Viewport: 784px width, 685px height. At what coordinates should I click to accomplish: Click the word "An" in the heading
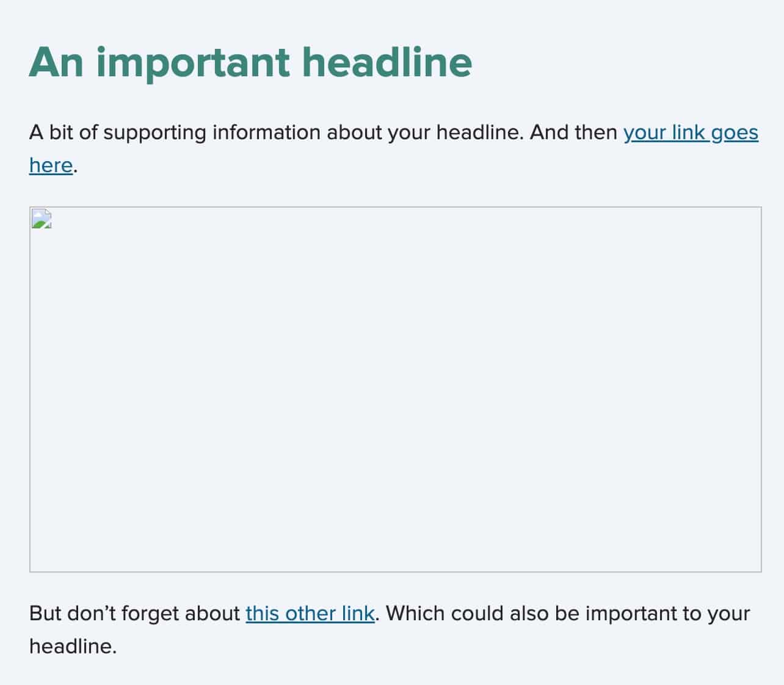coord(56,62)
